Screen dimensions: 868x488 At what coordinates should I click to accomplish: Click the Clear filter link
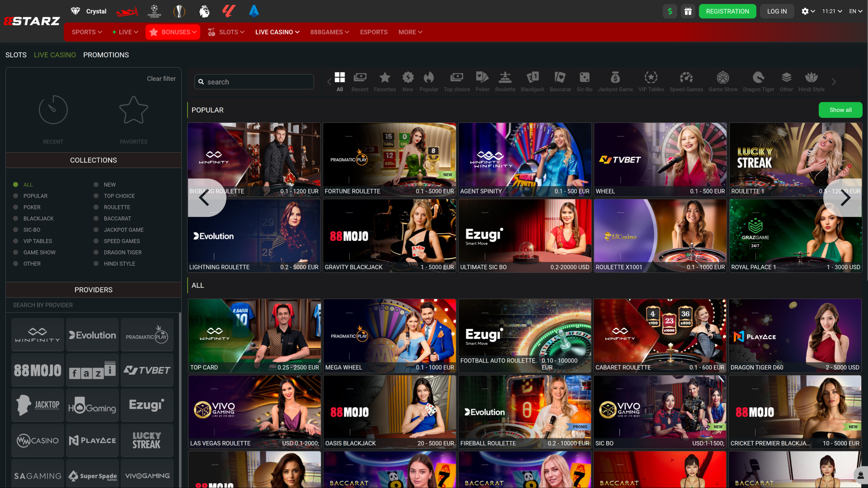click(x=161, y=78)
